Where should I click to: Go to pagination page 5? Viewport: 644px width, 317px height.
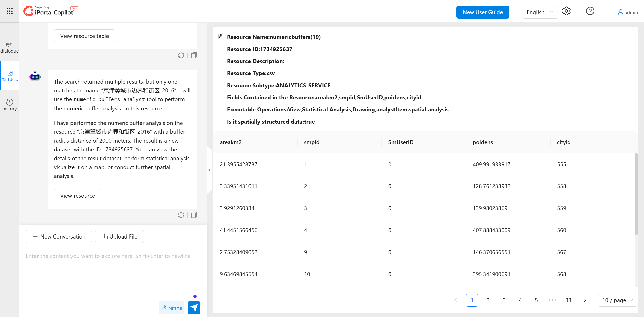click(536, 300)
